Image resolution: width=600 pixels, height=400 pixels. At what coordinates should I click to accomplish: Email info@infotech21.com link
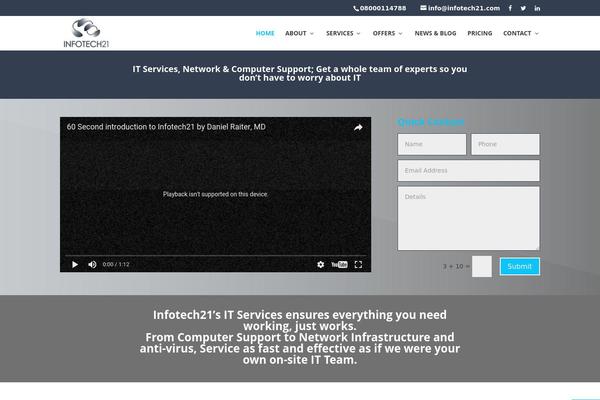tap(460, 8)
